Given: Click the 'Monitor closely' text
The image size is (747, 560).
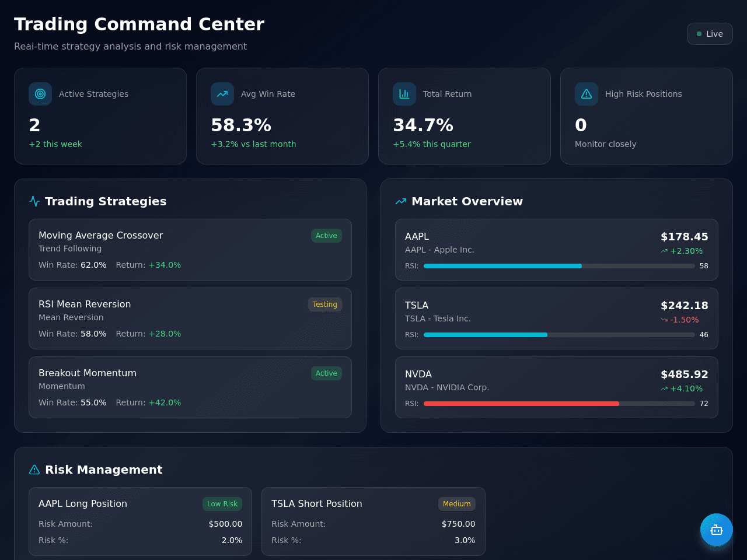Looking at the screenshot, I should coord(606,144).
